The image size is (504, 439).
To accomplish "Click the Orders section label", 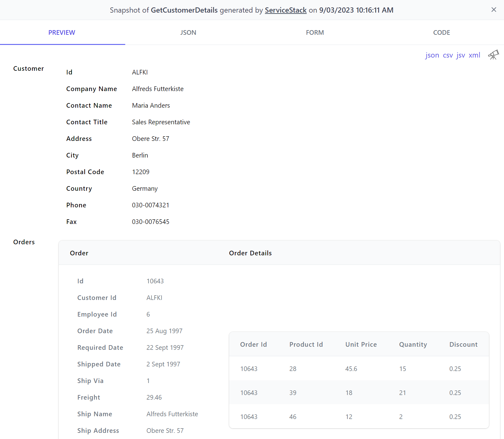I will [24, 242].
